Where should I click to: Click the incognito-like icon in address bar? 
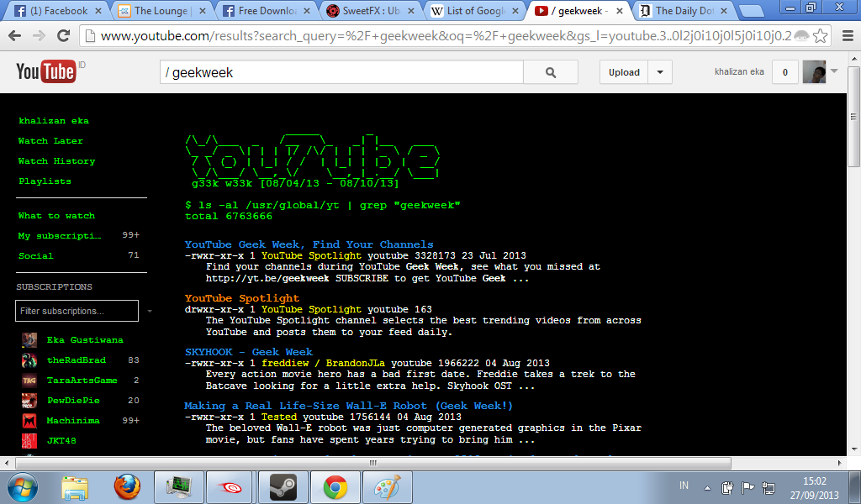(801, 36)
